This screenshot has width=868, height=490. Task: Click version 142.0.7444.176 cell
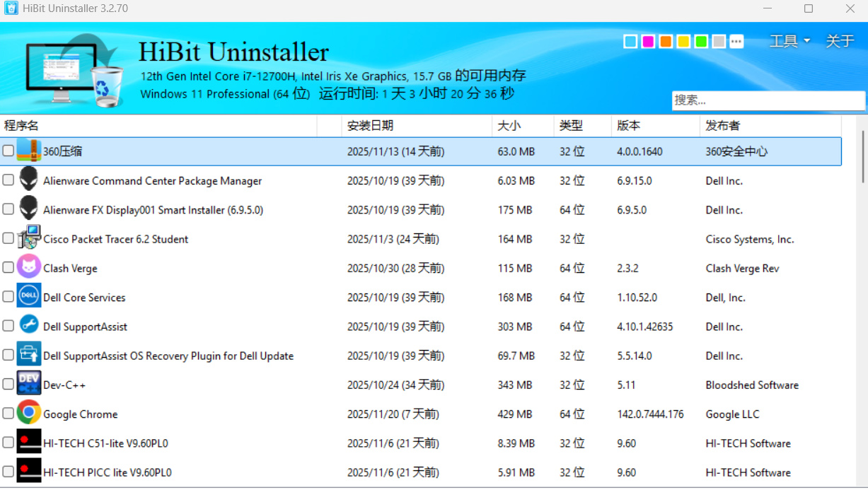click(650, 414)
